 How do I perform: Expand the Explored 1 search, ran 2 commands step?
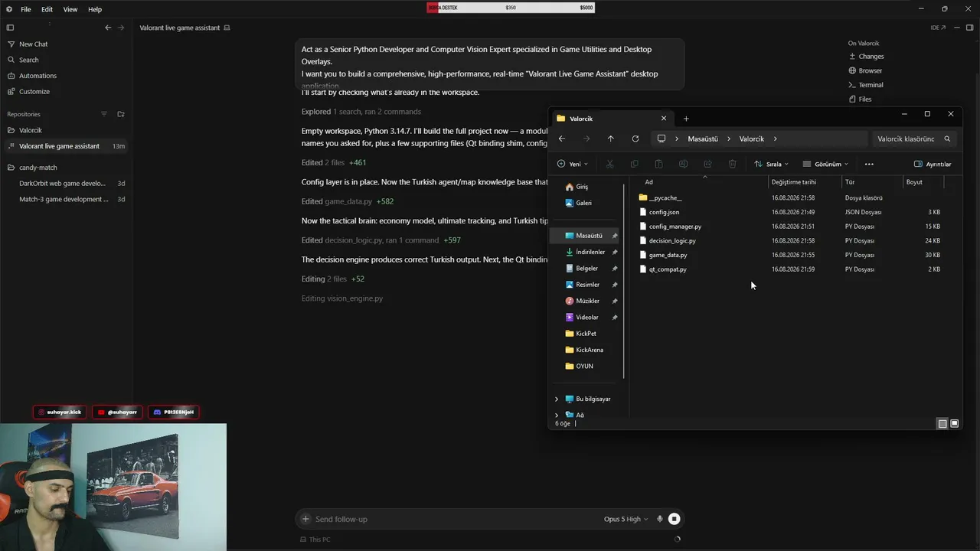[361, 112]
